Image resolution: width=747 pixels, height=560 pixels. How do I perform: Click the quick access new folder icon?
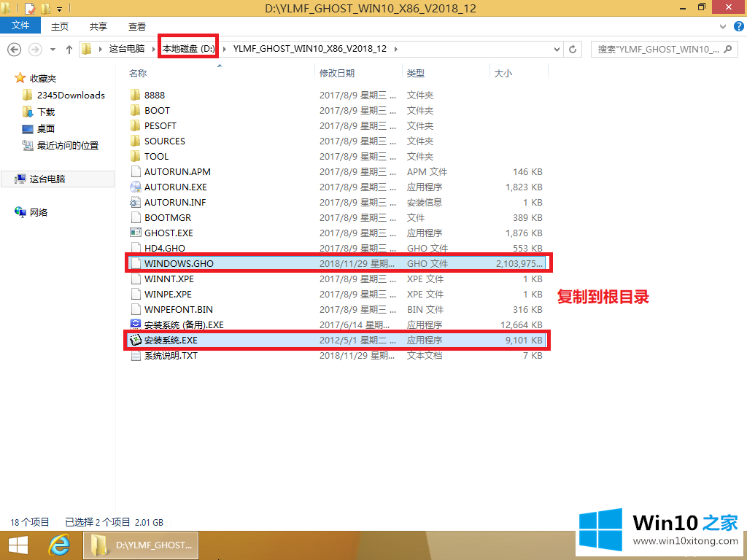(x=46, y=9)
